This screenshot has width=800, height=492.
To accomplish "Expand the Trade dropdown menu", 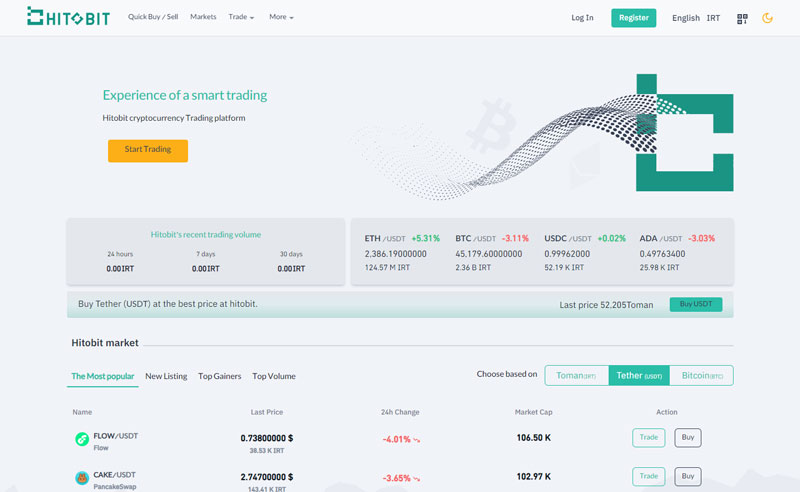I will click(x=241, y=17).
